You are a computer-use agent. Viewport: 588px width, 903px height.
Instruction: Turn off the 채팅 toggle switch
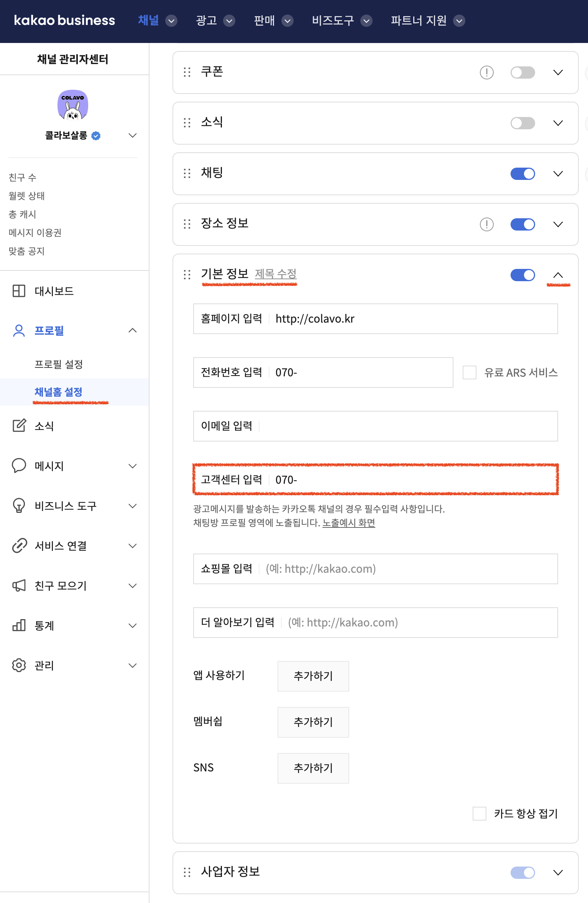click(x=522, y=174)
